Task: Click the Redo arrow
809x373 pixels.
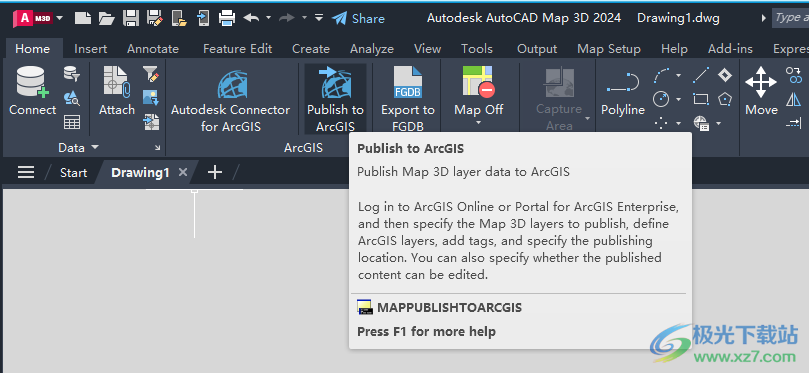Action: 286,18
